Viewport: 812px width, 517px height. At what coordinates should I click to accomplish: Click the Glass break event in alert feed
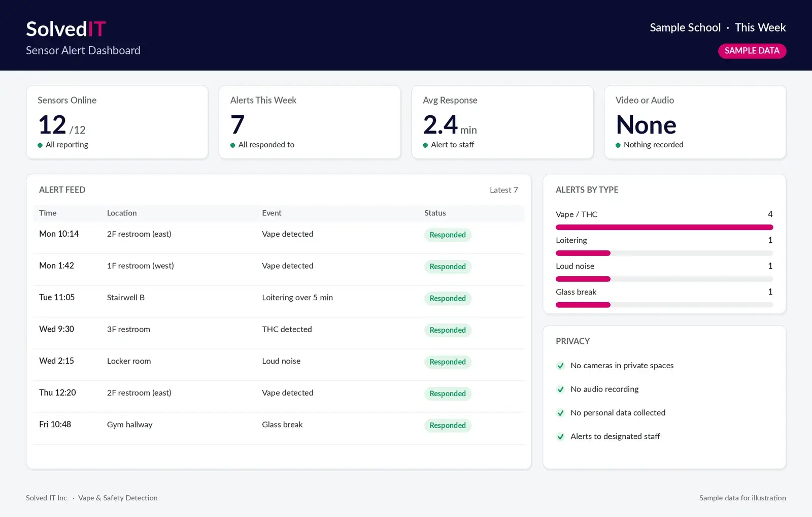click(x=282, y=424)
